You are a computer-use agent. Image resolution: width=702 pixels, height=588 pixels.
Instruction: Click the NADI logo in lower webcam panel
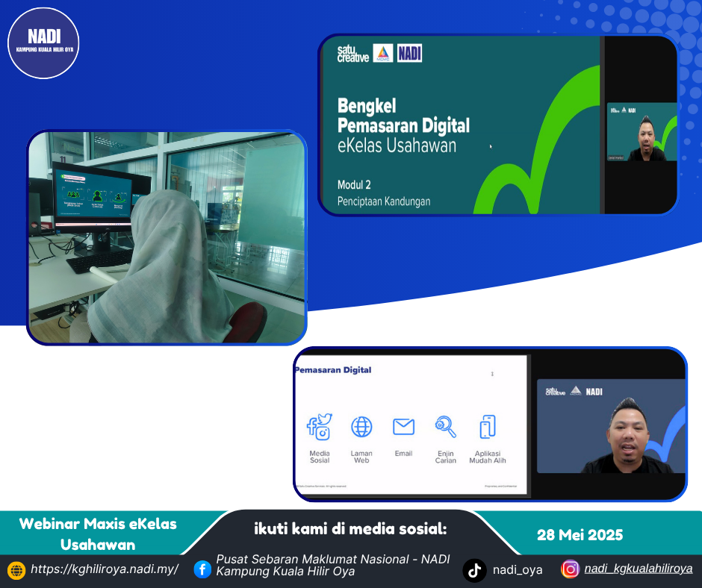pos(594,392)
